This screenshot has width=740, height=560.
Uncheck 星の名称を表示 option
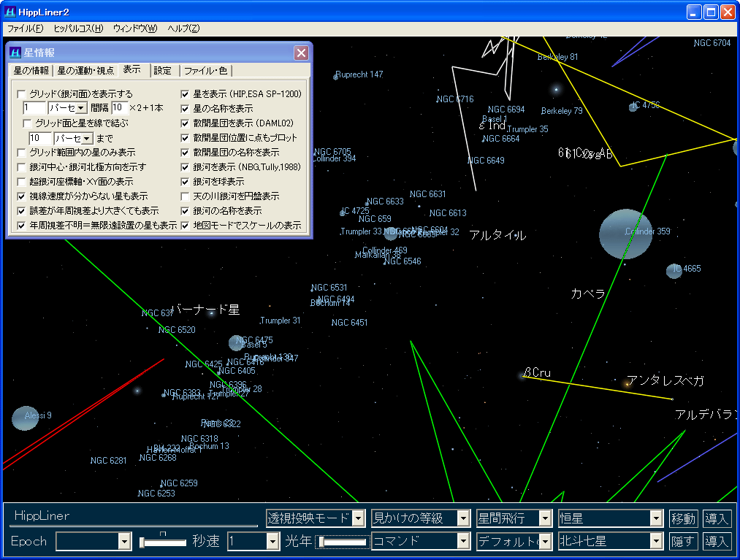click(x=186, y=109)
